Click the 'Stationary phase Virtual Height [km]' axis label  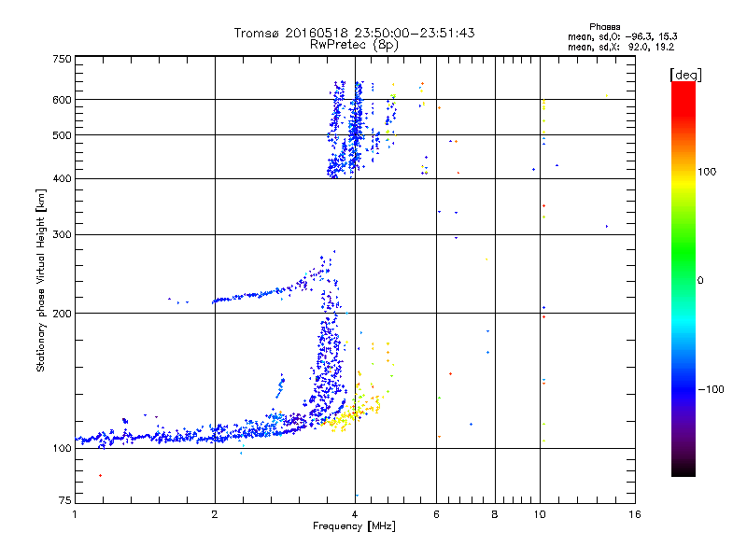pyautogui.click(x=41, y=281)
